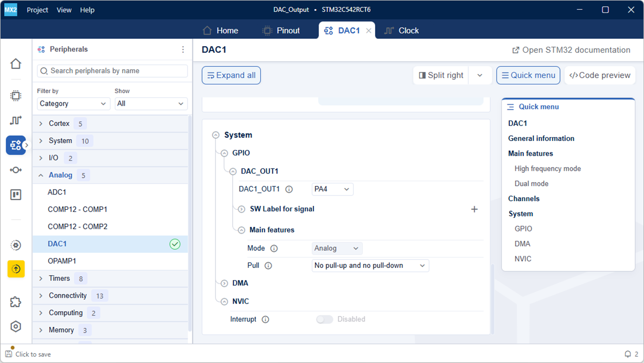Open the project settings gear sidebar icon

(x=16, y=245)
